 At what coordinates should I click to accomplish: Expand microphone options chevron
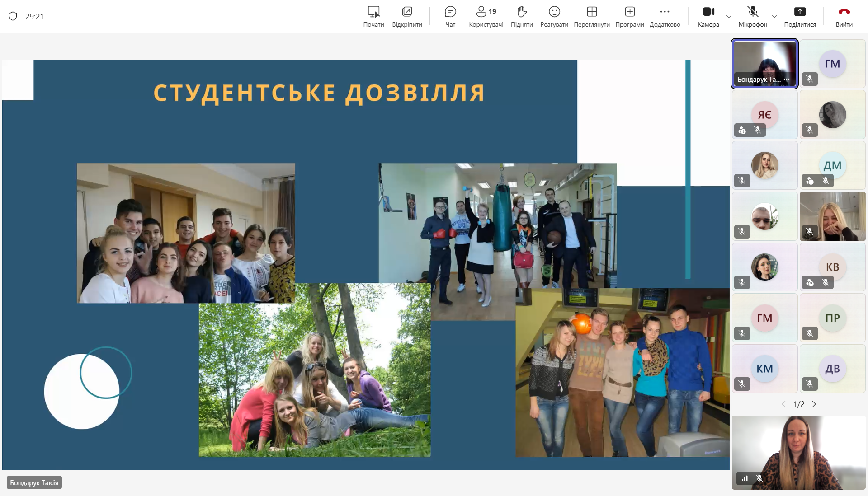pos(774,17)
